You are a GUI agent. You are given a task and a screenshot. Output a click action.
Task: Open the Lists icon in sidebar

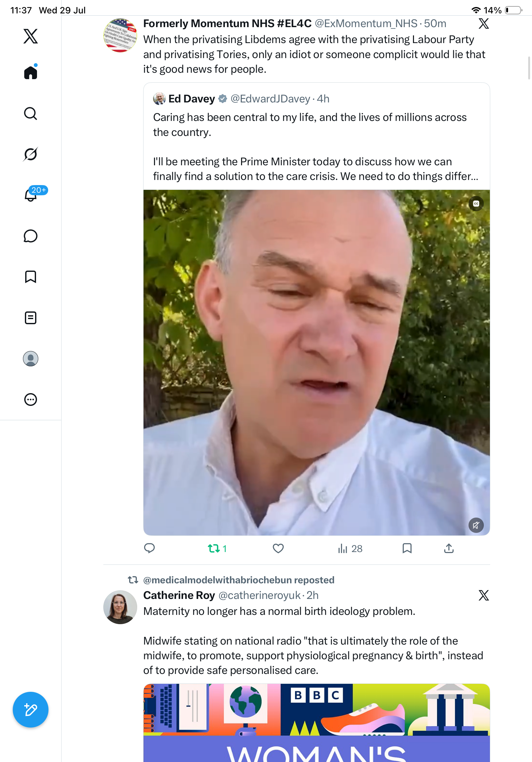[x=31, y=317]
